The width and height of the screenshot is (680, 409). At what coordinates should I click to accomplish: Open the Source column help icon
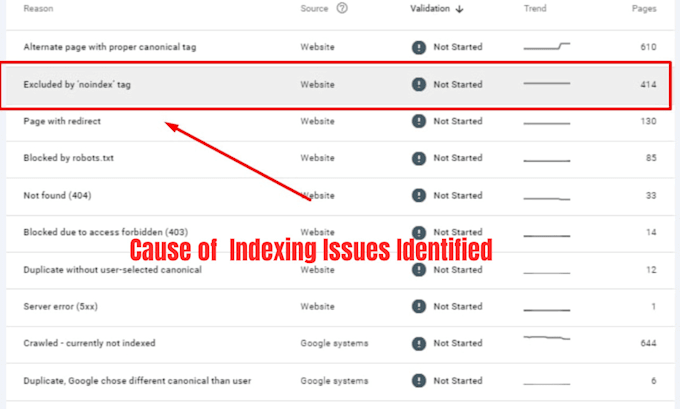tap(342, 8)
